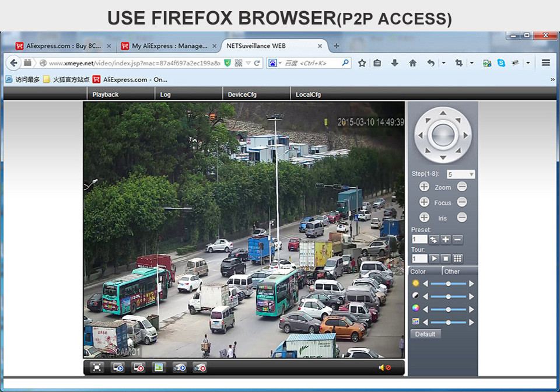
Task: Click the Preset number input field
Action: click(x=419, y=239)
